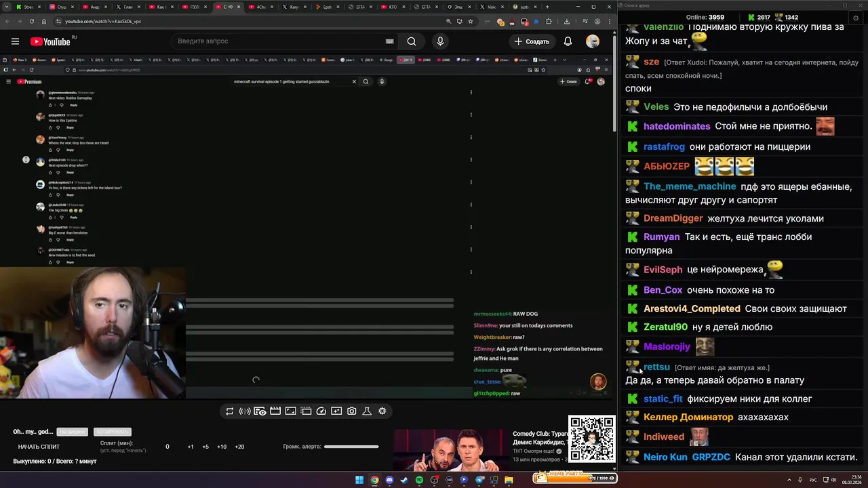868x488 pixels.
Task: Click the broadcast signal icon in player toolbar
Action: pos(245,411)
